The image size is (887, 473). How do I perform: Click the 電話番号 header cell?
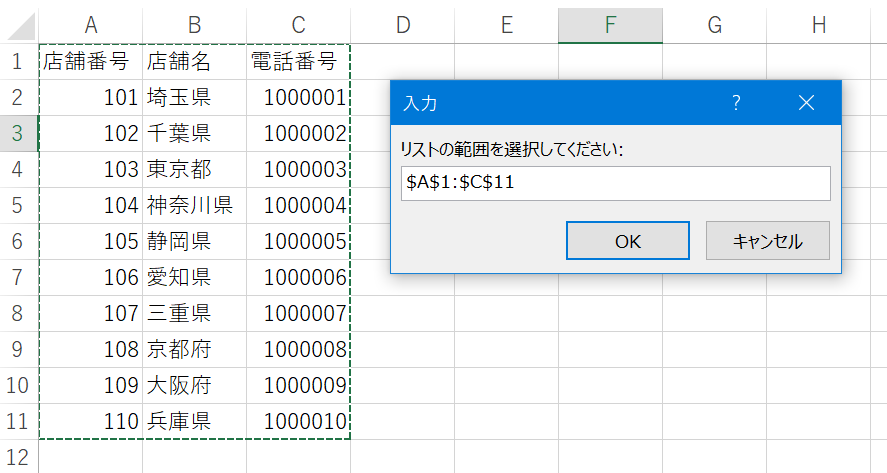pyautogui.click(x=299, y=61)
